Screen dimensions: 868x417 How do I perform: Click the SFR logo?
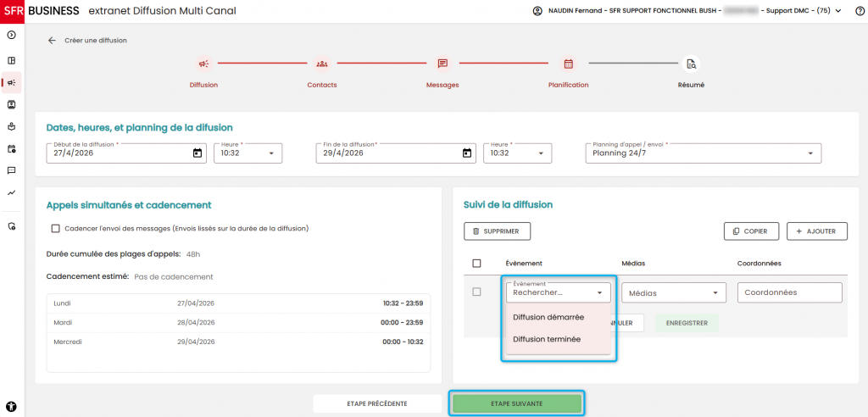pos(12,11)
